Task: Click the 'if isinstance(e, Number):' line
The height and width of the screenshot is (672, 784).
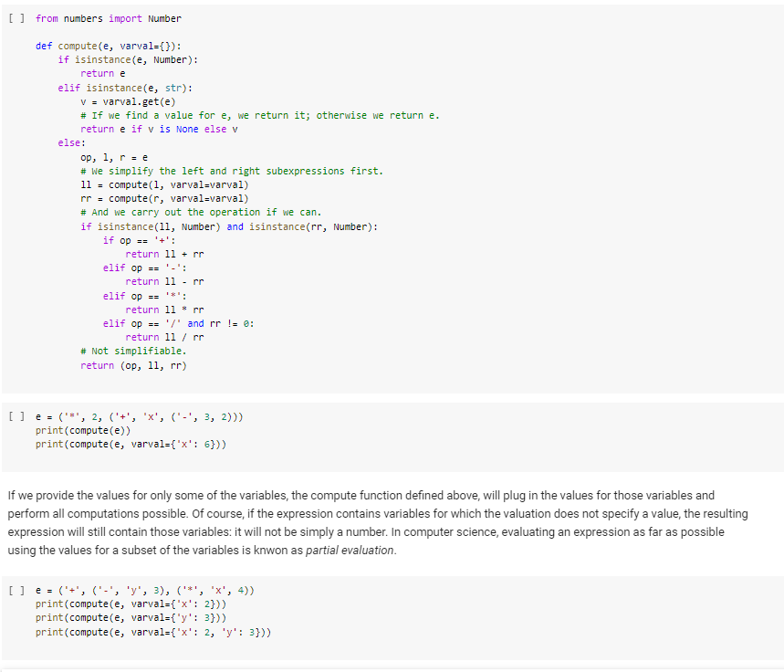Action: 128,60
